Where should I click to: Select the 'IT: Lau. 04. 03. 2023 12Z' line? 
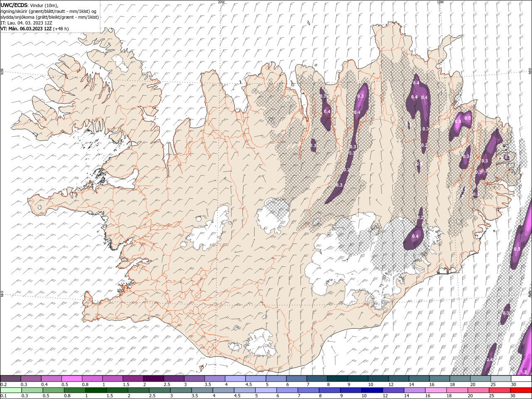[26, 23]
